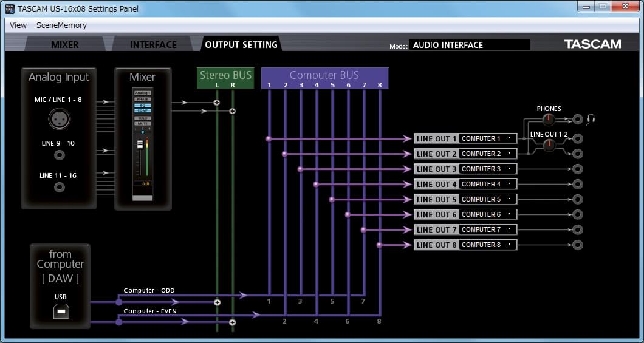The width and height of the screenshot is (644, 343).
Task: Open LINE OUT 6 source dropdown
Action: click(x=487, y=214)
